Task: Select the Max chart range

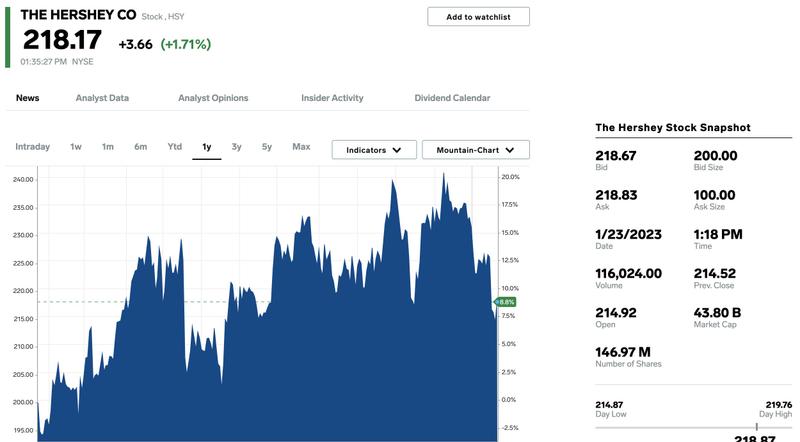Action: pyautogui.click(x=301, y=147)
